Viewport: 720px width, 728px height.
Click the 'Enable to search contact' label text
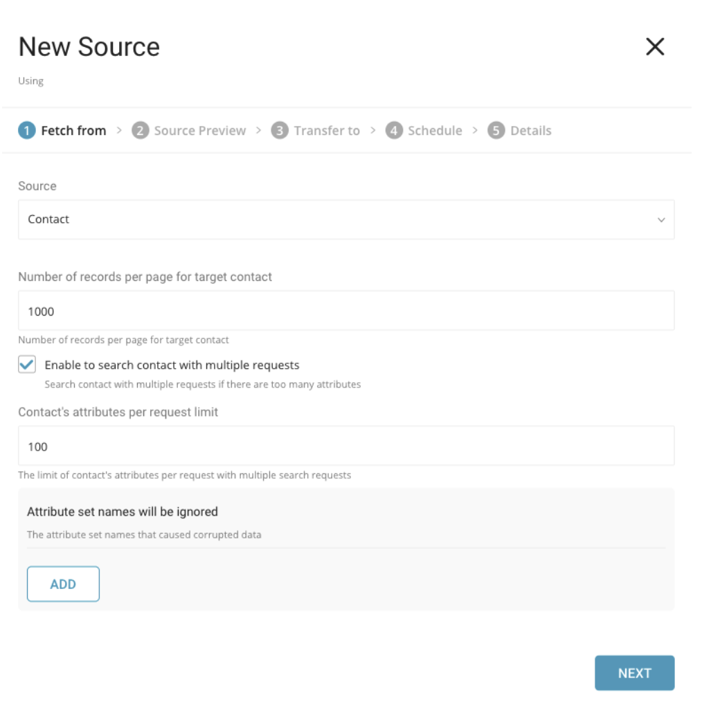pyautogui.click(x=172, y=365)
